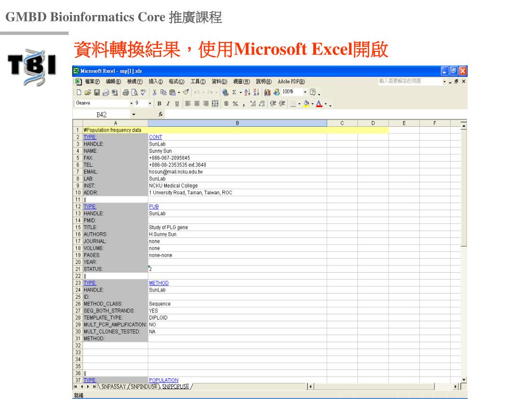Open the 檔案(F) File menu
532x399 pixels.
point(92,82)
